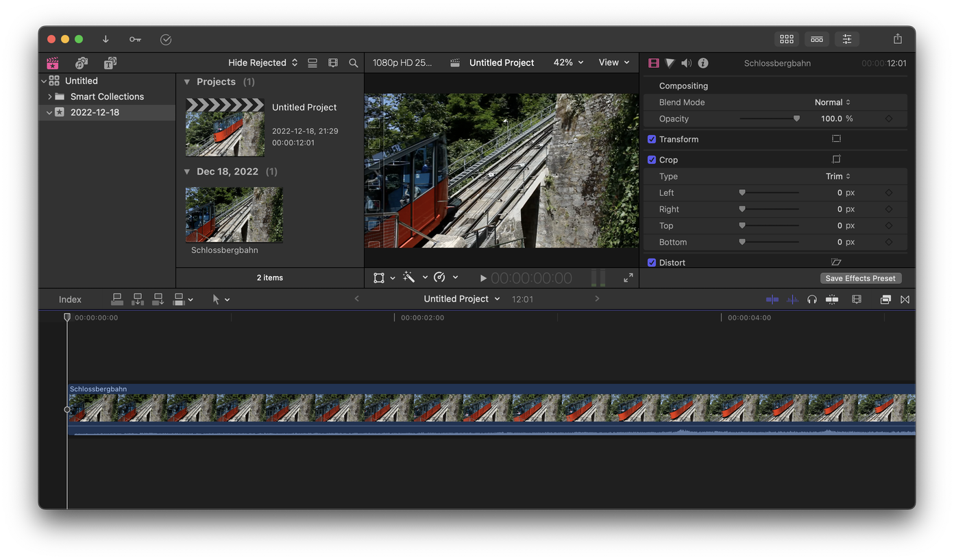Image resolution: width=954 pixels, height=560 pixels.
Task: Toggle timeline snapping icon
Action: click(832, 300)
